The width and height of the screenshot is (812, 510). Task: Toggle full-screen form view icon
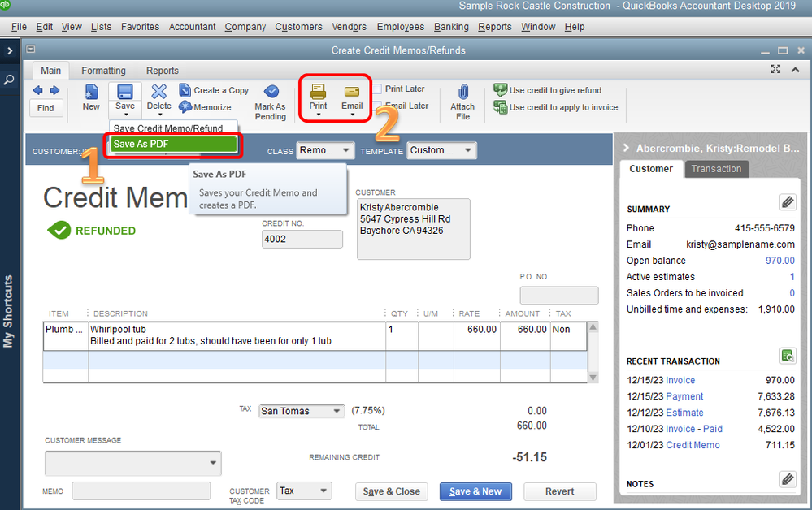coord(775,69)
